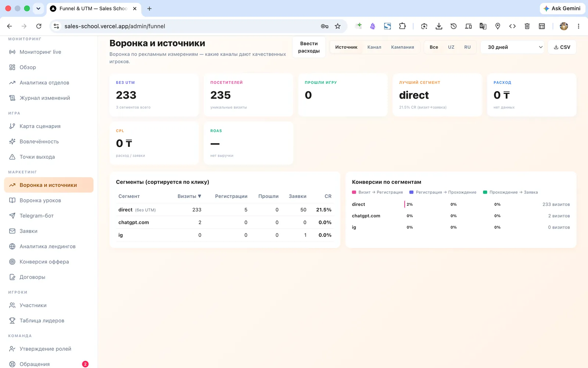
Task: Open Договоры section
Action: (49, 277)
